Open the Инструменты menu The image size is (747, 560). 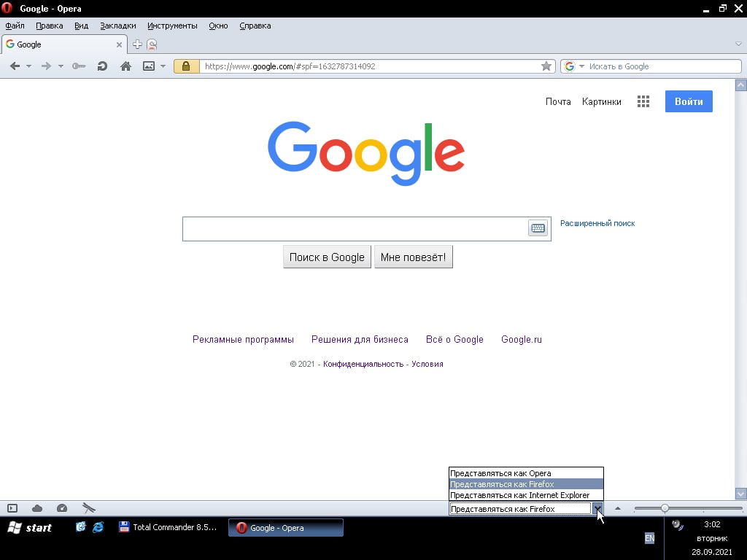(x=172, y=26)
